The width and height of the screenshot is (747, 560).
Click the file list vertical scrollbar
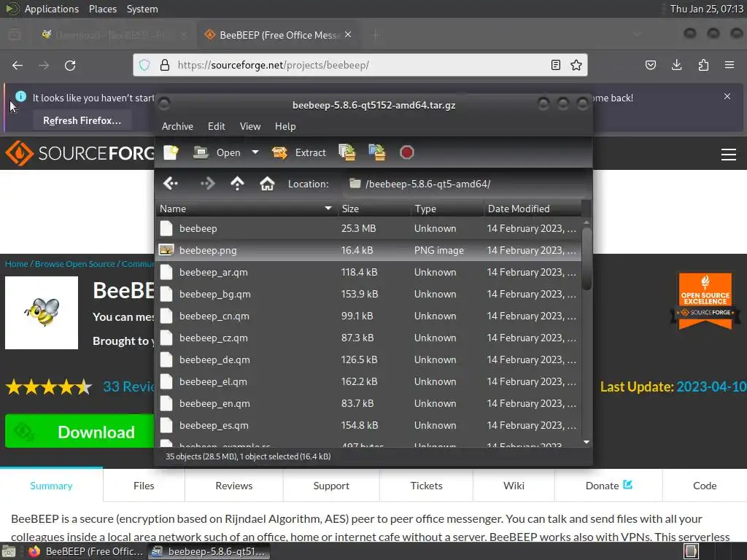(587, 259)
